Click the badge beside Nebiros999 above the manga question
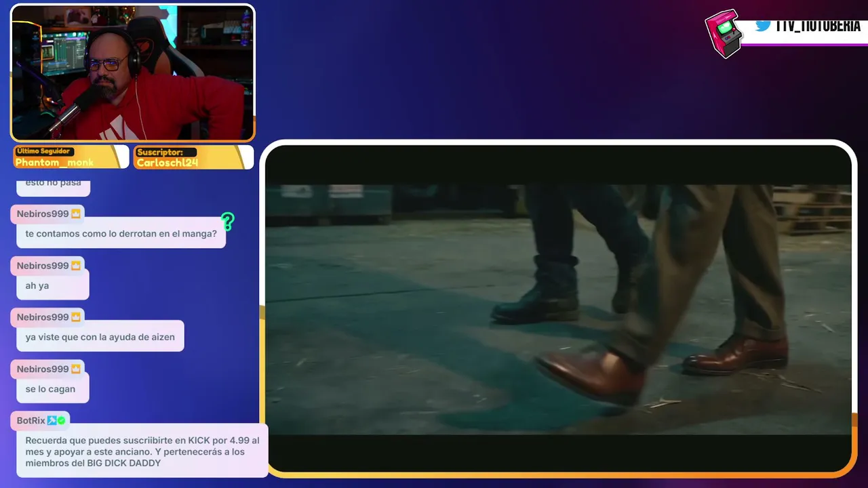The image size is (868, 488). [76, 214]
